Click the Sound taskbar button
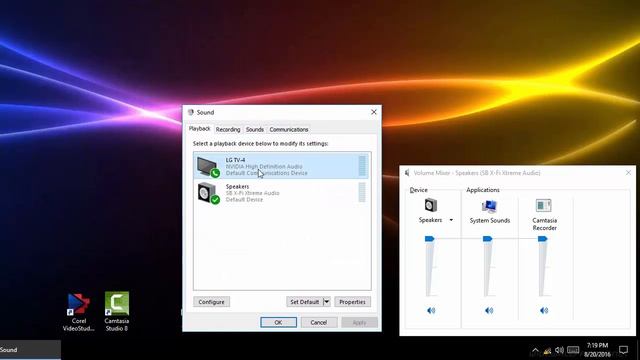 (x=30, y=350)
